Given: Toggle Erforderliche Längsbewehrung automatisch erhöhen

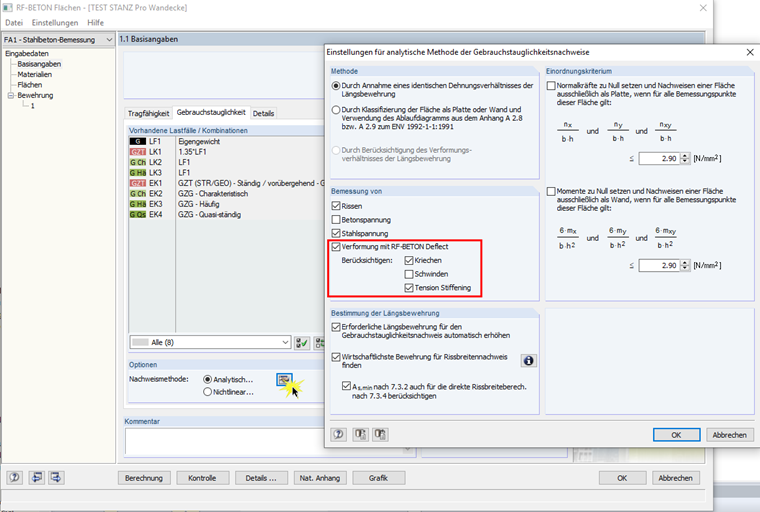Looking at the screenshot, I should pos(336,327).
